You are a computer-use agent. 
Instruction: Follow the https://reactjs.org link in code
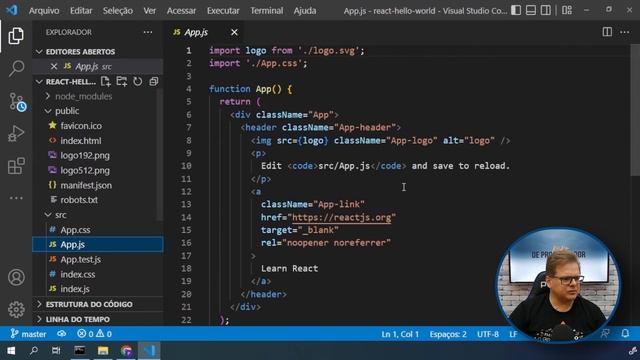[x=342, y=217]
